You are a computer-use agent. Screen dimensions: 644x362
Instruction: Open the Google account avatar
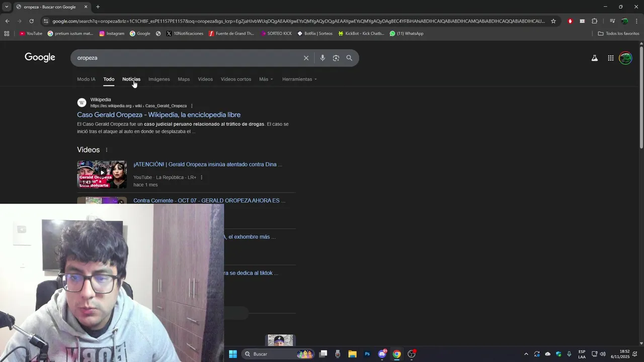(625, 58)
